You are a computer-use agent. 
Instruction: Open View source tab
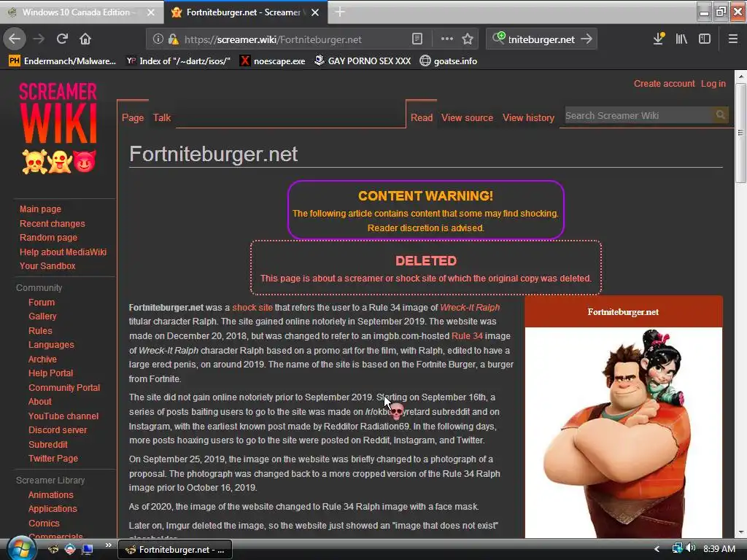(x=467, y=117)
